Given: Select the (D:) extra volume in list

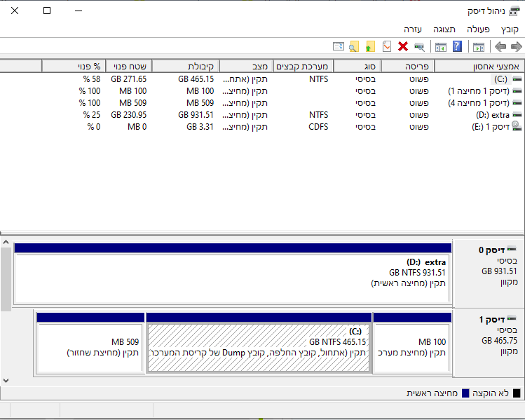Looking at the screenshot, I should point(493,115).
